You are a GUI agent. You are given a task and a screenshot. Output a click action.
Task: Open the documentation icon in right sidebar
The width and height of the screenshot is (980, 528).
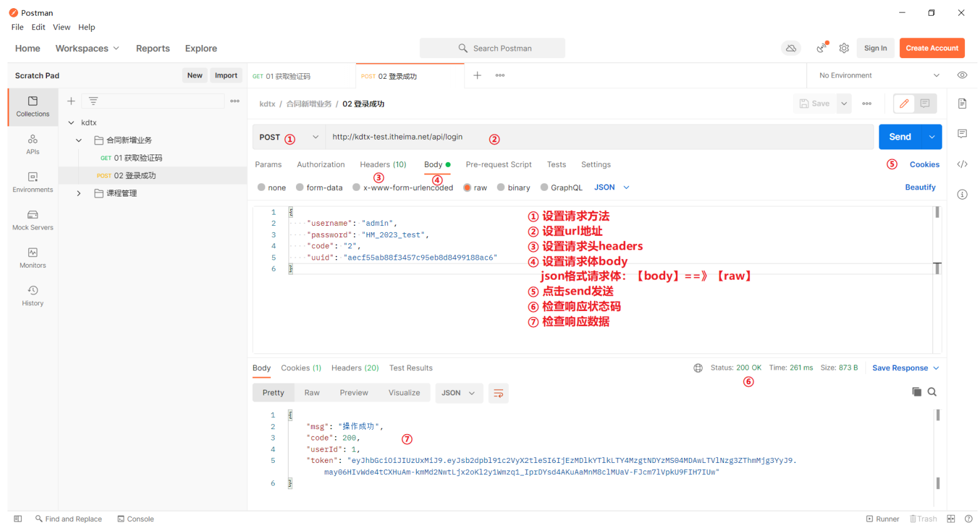962,103
